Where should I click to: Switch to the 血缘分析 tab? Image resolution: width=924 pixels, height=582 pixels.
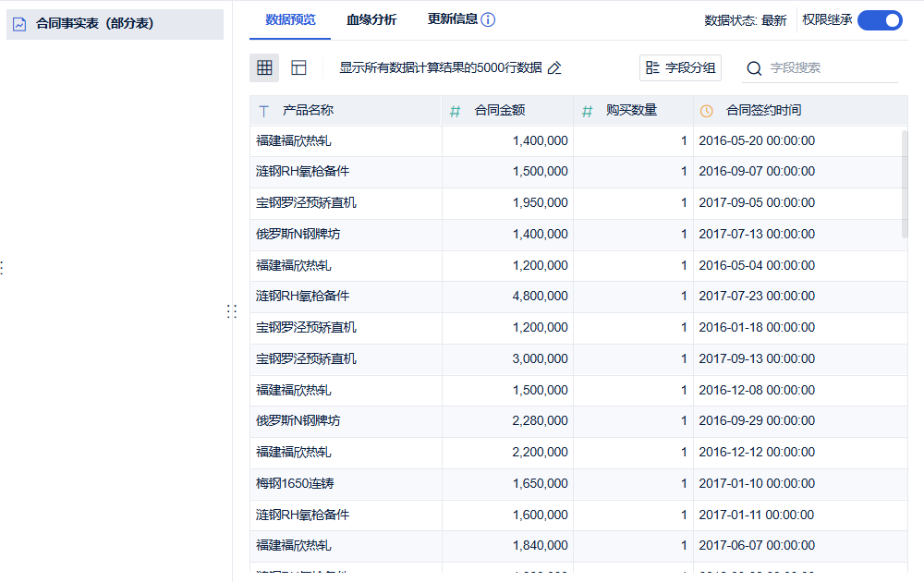coord(372,18)
